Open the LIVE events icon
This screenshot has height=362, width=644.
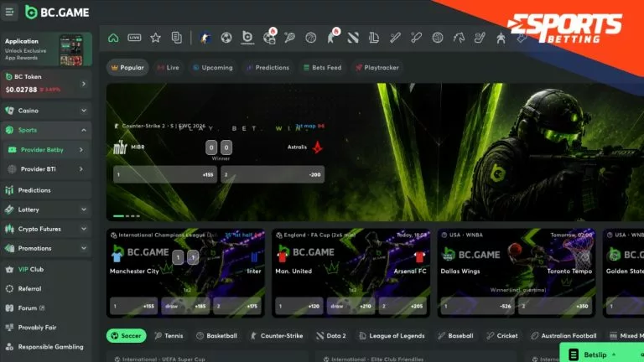pyautogui.click(x=134, y=38)
